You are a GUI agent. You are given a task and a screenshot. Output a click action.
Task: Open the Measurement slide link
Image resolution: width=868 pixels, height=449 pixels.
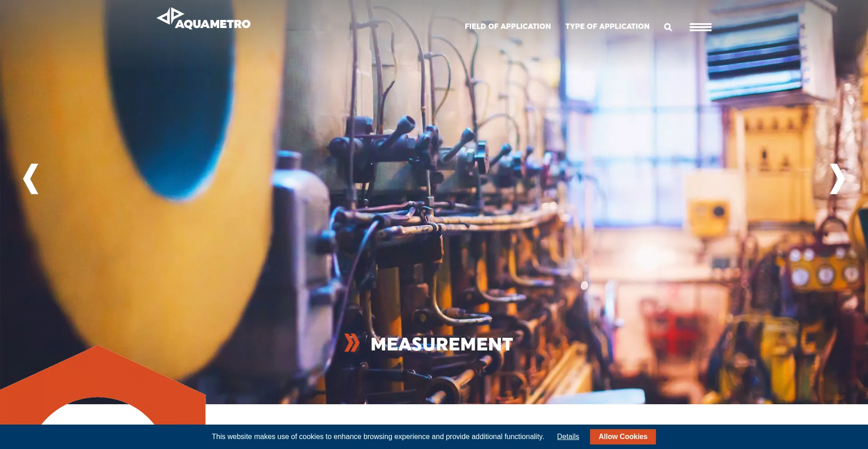(x=442, y=344)
